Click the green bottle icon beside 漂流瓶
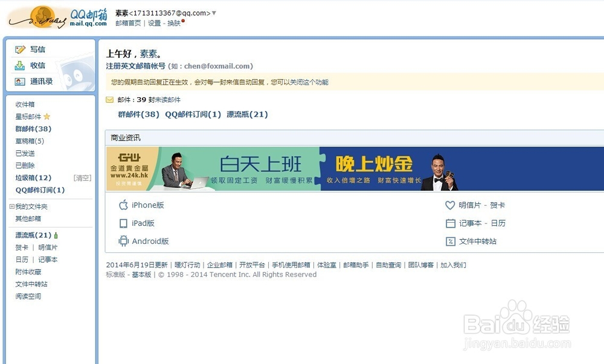Screen dimensions: 604x364 tap(56, 235)
